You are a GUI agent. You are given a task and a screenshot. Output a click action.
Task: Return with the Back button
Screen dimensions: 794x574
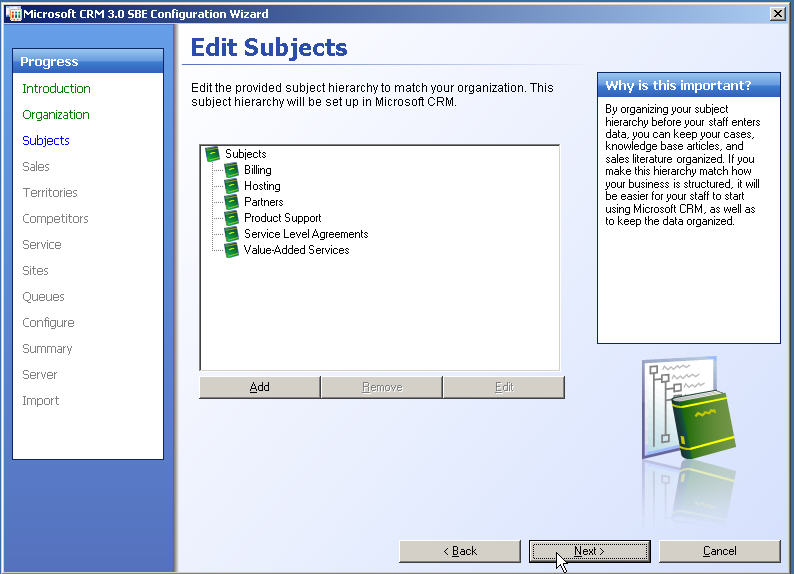point(460,551)
